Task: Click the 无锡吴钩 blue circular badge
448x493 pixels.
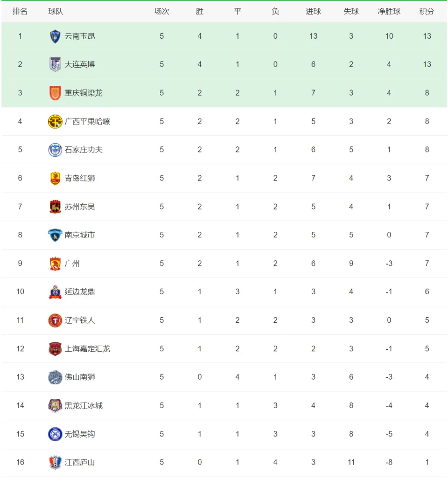Action: tap(55, 434)
